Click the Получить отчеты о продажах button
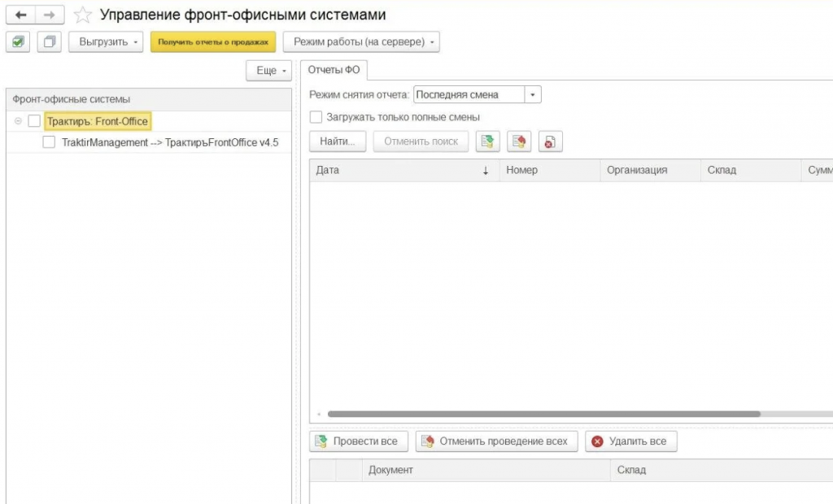The width and height of the screenshot is (833, 504). coord(213,42)
